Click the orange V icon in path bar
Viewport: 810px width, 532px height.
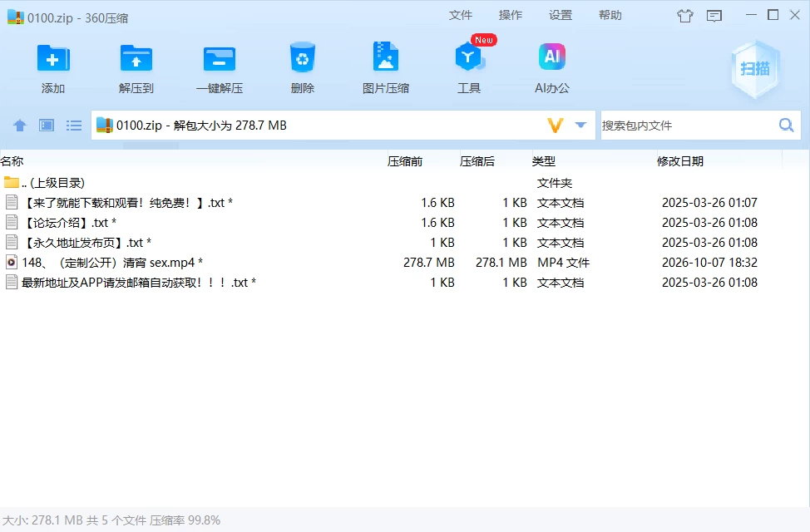coord(556,125)
